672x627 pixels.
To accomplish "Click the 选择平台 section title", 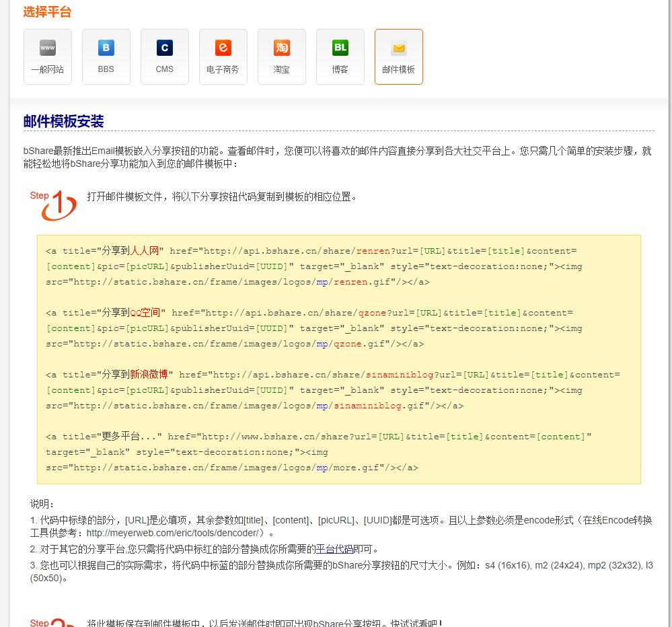I will tap(47, 12).
